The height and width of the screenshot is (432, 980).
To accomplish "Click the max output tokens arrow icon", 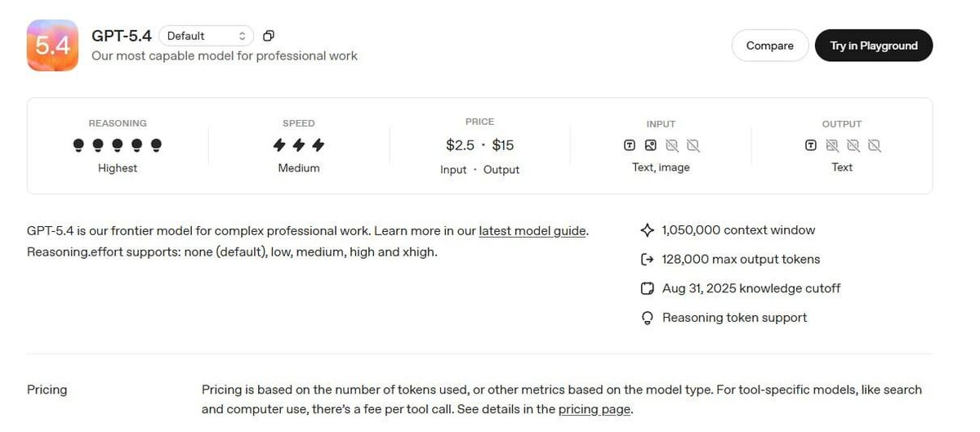I will 648,260.
